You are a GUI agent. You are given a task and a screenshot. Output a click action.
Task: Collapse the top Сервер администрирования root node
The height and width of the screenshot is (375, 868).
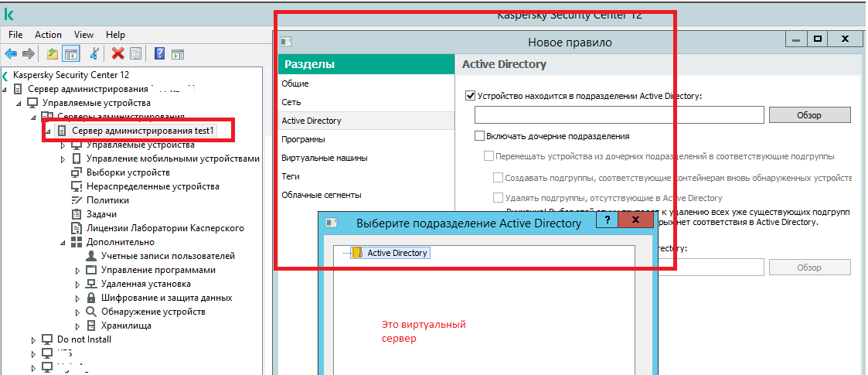pos(5,89)
